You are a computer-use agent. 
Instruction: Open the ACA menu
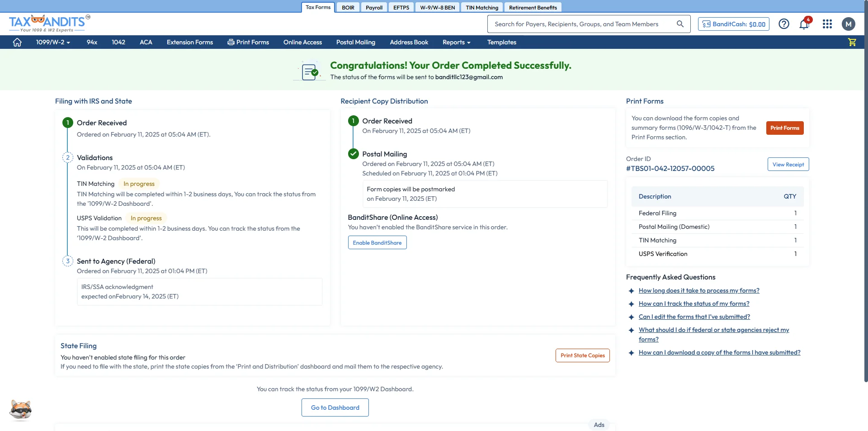(146, 42)
